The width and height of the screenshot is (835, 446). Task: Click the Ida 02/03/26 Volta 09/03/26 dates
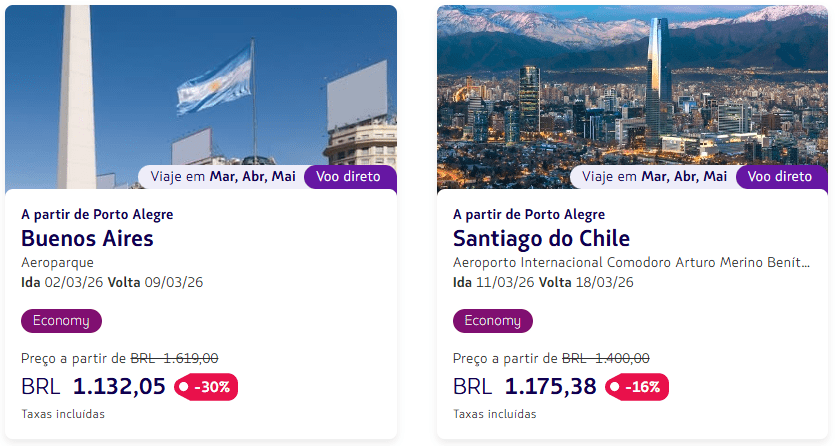click(x=112, y=282)
